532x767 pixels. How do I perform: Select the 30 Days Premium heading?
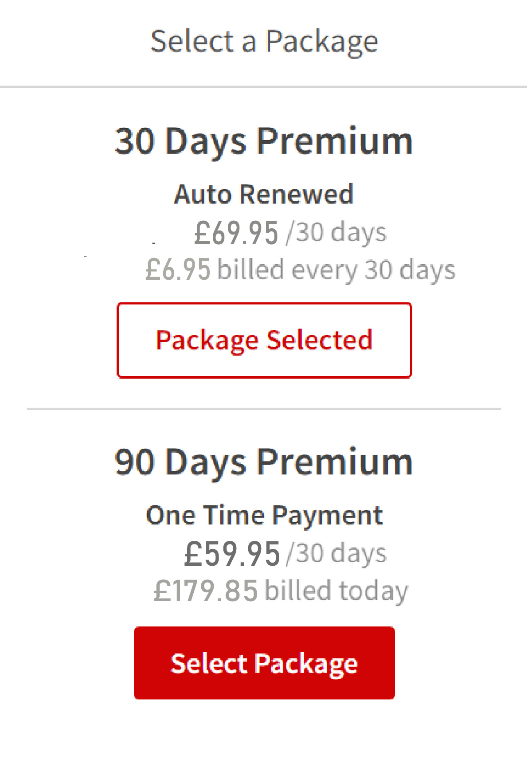263,141
